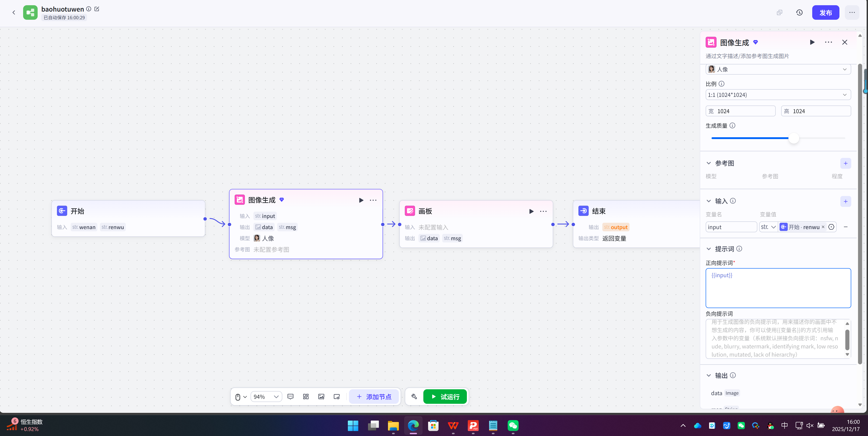Collapse the 提示词 section
Screen dimensions: 868x436
709,249
